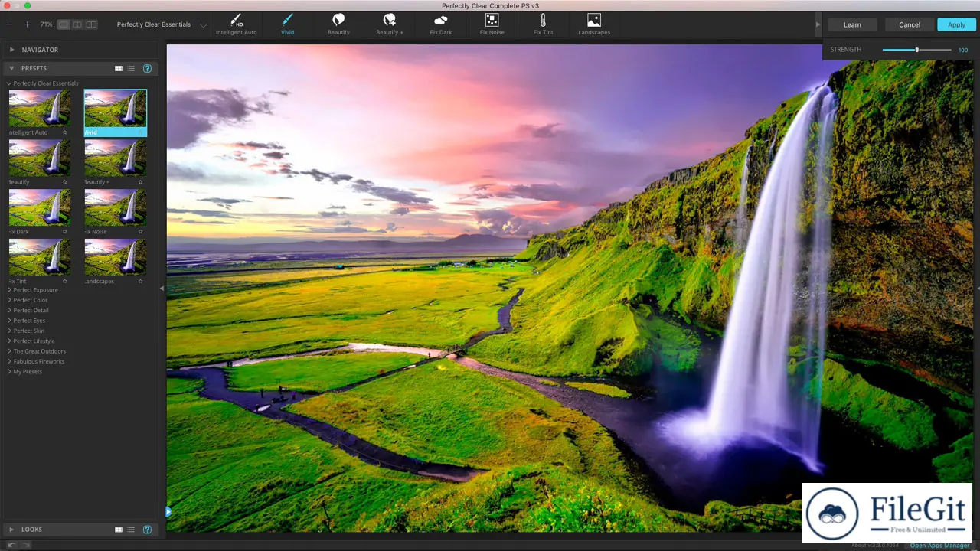Zoom out with the minus icon

coord(9,24)
